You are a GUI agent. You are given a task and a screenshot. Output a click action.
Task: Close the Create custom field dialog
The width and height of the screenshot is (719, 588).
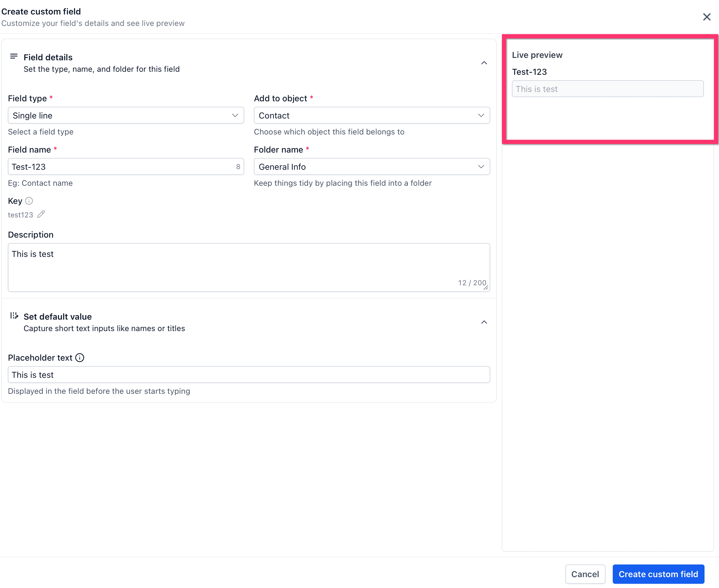(x=706, y=17)
